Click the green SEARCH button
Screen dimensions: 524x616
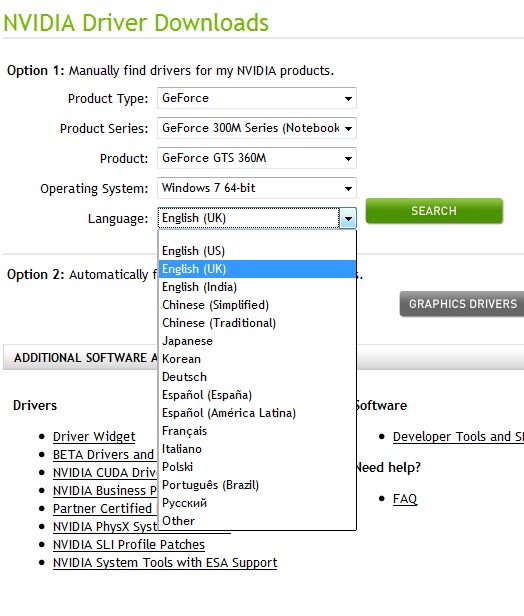coord(434,211)
